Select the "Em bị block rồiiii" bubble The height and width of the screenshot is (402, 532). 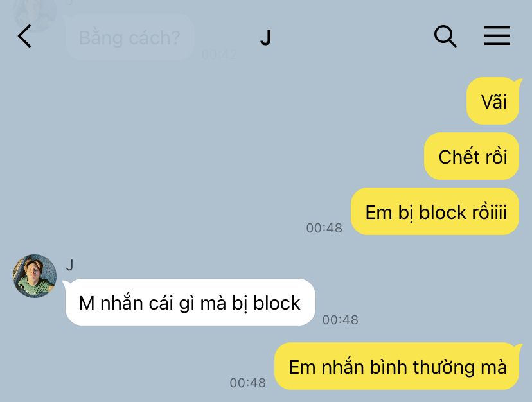436,212
